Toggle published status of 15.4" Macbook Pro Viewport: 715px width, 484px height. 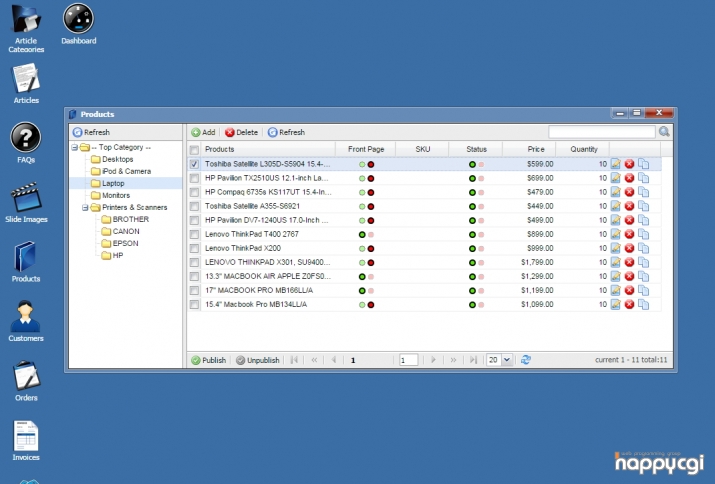[x=477, y=305]
